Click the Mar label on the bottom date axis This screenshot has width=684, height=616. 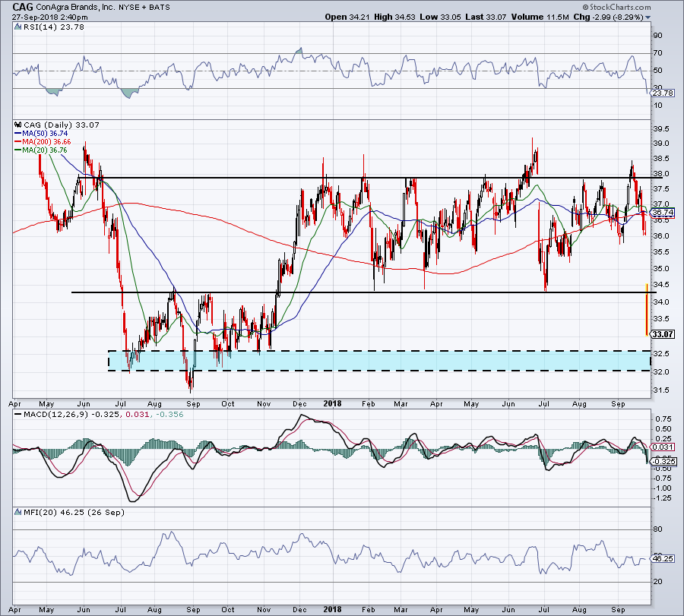(401, 609)
